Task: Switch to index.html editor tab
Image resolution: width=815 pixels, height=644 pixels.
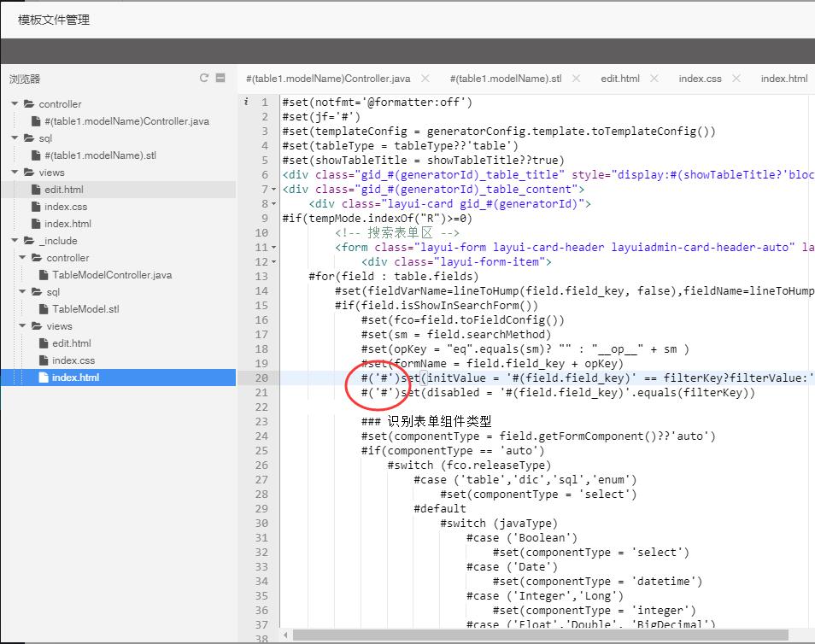Action: 784,79
